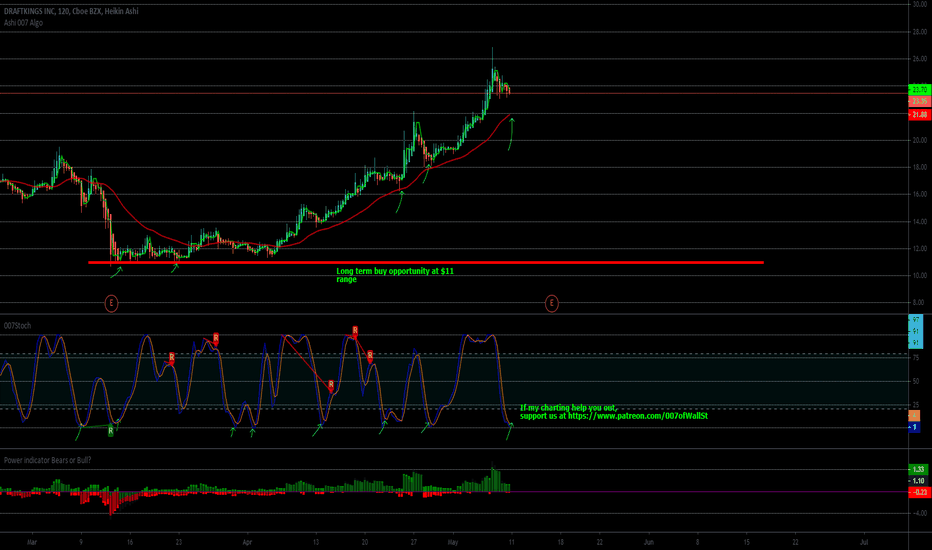Image resolution: width=932 pixels, height=550 pixels.
Task: Click the red -0.23 power indicator label
Action: [x=920, y=492]
